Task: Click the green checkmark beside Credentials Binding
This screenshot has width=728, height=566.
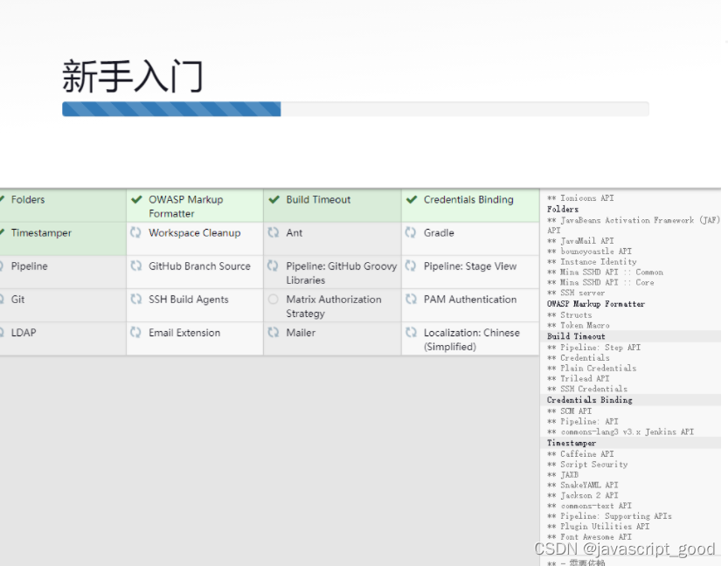Action: pyautogui.click(x=412, y=200)
